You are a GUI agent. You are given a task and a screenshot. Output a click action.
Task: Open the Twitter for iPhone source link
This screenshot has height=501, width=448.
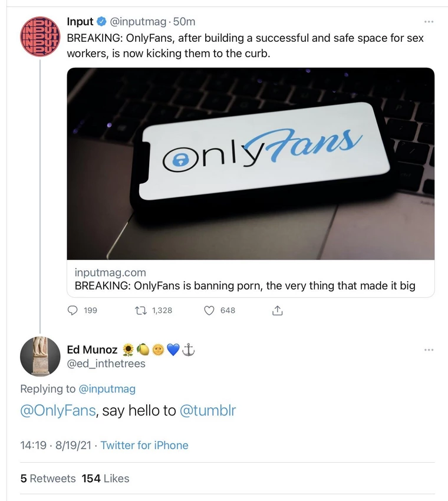point(144,445)
